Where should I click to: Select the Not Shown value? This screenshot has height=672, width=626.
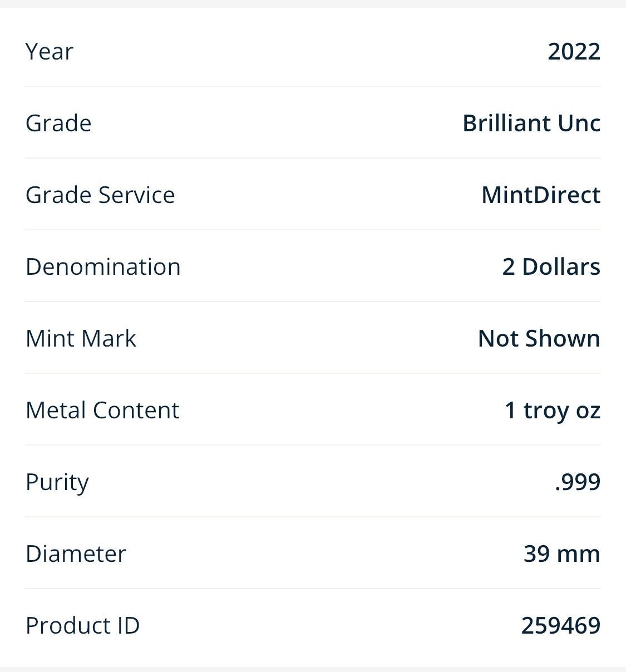539,338
